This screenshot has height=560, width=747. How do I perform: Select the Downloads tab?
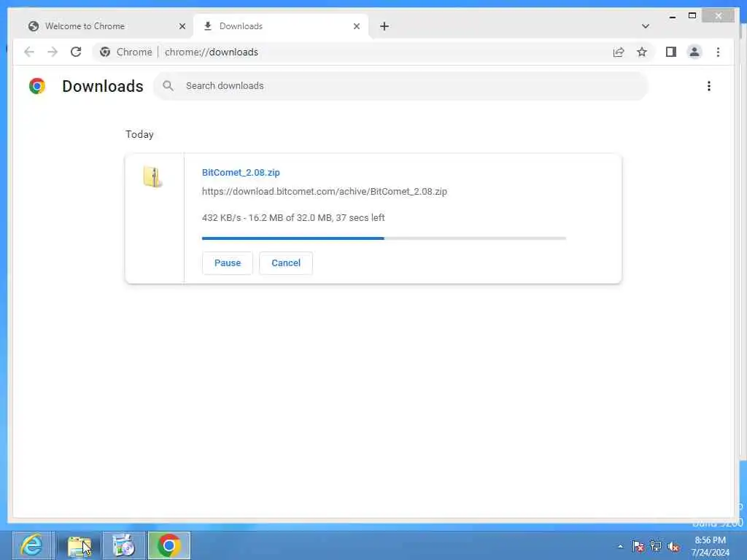pyautogui.click(x=282, y=26)
